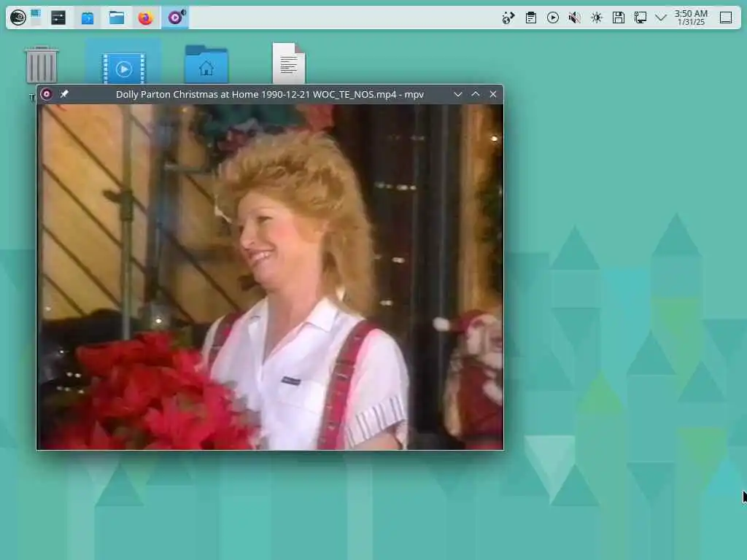Click the video playback area in mpv

pyautogui.click(x=270, y=277)
